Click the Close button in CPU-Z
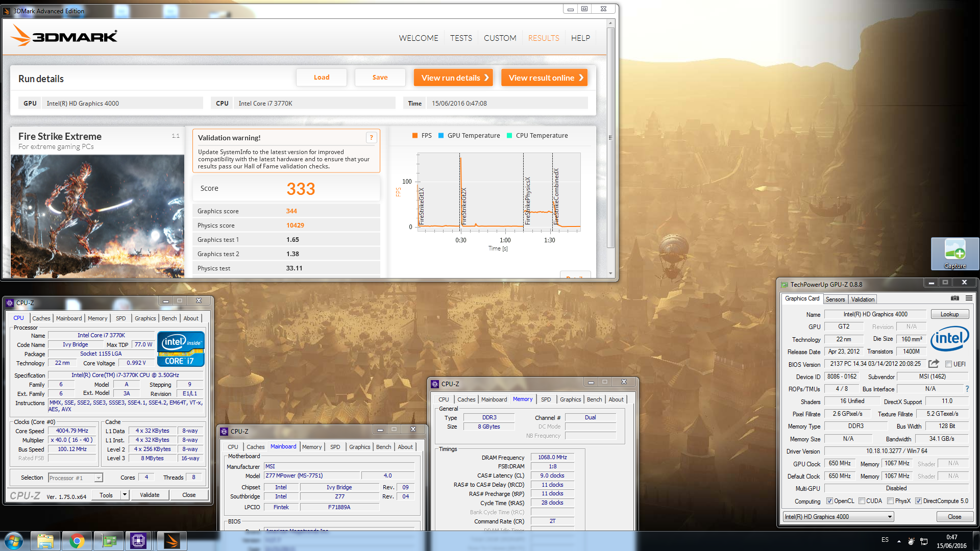Viewport: 980px width, 551px height. click(x=189, y=495)
